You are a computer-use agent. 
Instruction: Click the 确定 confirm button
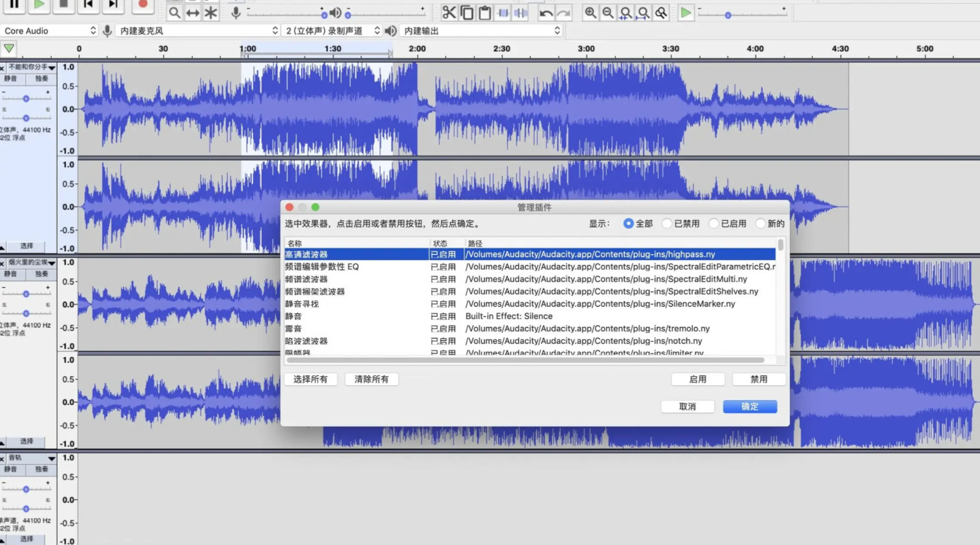pos(750,407)
